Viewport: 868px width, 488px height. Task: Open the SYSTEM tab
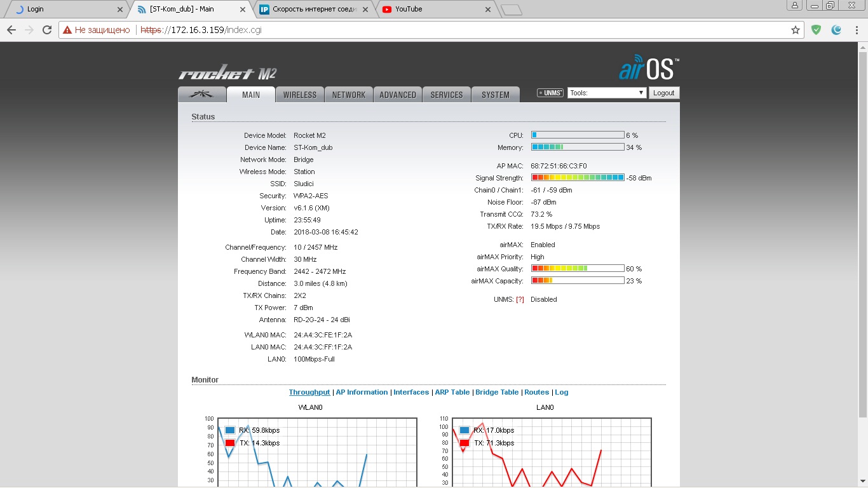(496, 94)
